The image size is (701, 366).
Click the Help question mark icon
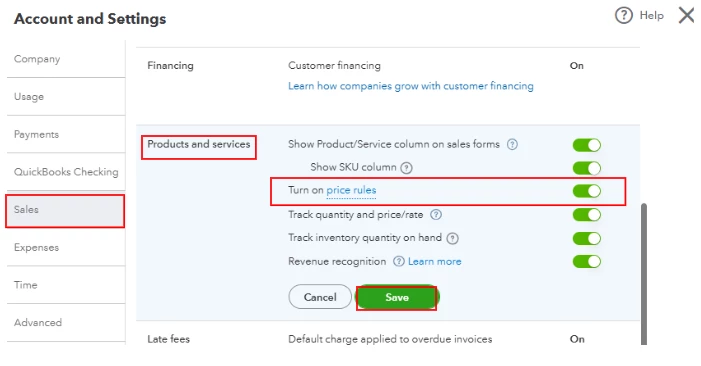click(624, 16)
